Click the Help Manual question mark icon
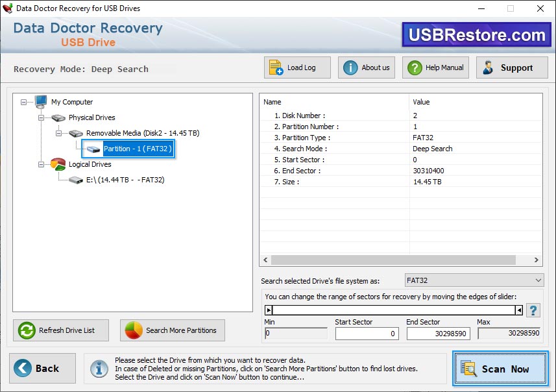 pyautogui.click(x=415, y=67)
